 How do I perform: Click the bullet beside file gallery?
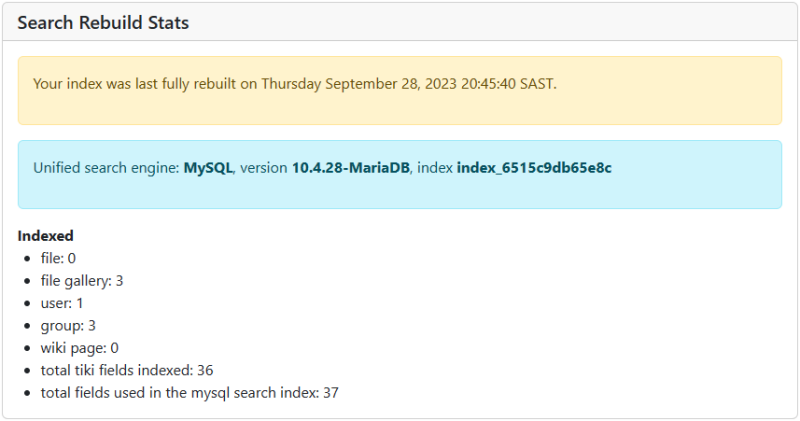pos(28,281)
